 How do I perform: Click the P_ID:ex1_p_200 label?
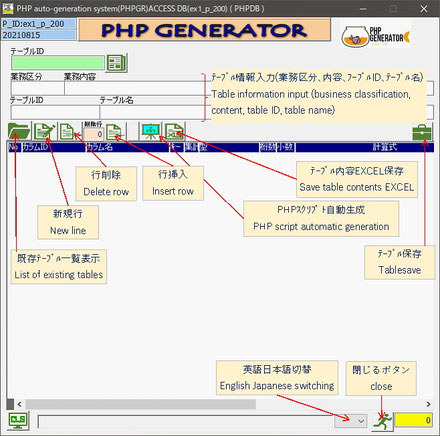39,24
